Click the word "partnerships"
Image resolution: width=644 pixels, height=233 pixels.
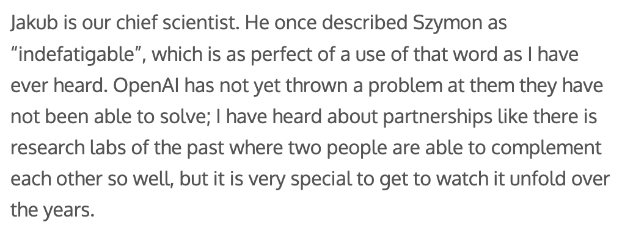437,117
